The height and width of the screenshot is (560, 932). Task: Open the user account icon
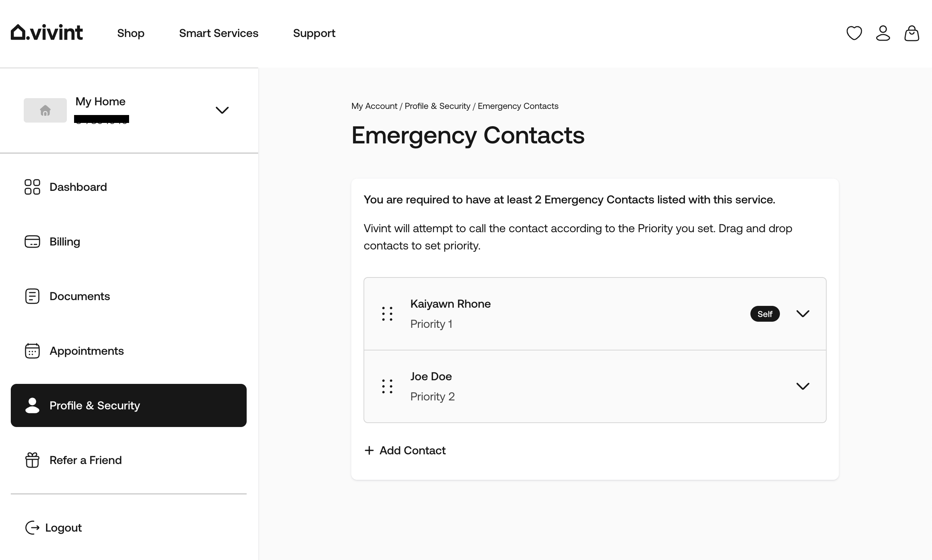882,33
